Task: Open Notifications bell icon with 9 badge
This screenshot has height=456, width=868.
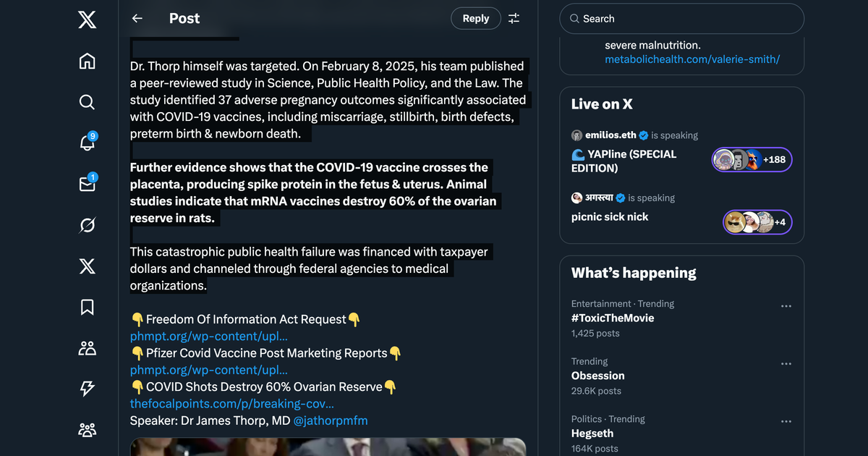Action: click(87, 143)
